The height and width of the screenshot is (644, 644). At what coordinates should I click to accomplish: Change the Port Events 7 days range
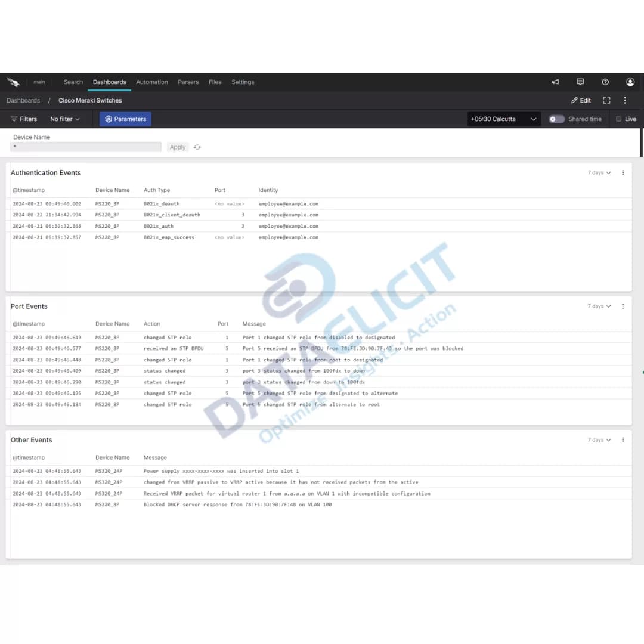point(598,306)
